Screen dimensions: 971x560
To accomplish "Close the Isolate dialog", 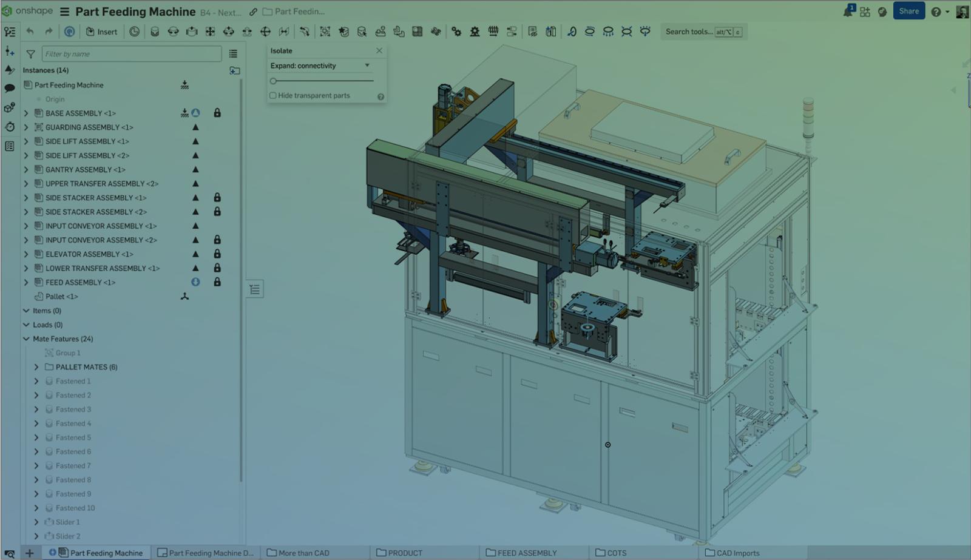I will (x=379, y=51).
